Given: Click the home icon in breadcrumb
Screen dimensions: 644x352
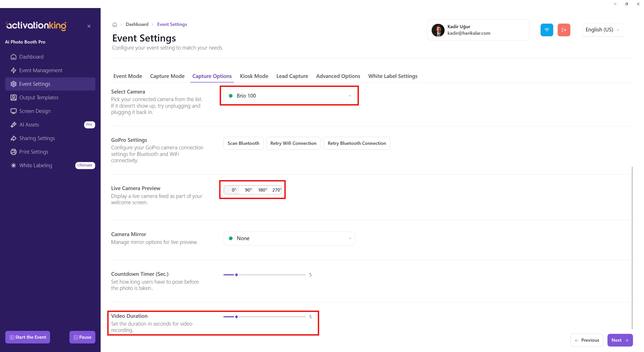Looking at the screenshot, I should (115, 24).
